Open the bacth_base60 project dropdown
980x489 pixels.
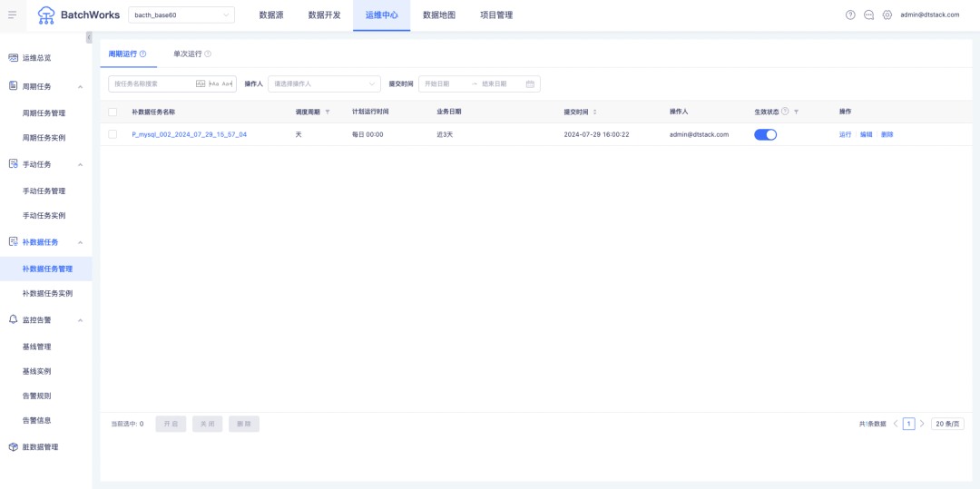pos(181,15)
